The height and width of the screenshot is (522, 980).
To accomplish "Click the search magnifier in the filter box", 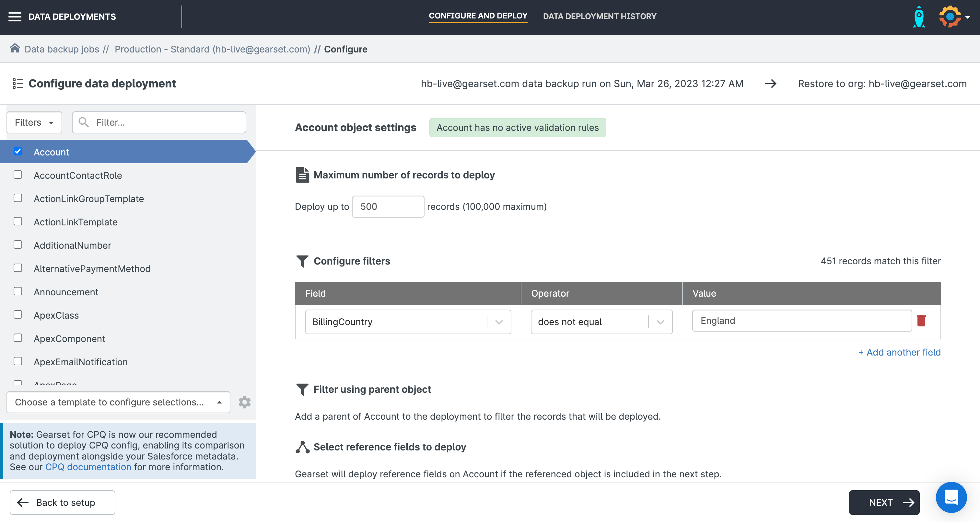I will click(83, 122).
